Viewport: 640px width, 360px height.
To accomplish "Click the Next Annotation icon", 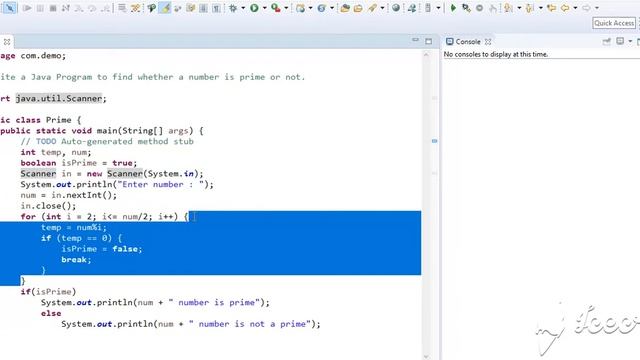I will pyautogui.click(x=509, y=8).
